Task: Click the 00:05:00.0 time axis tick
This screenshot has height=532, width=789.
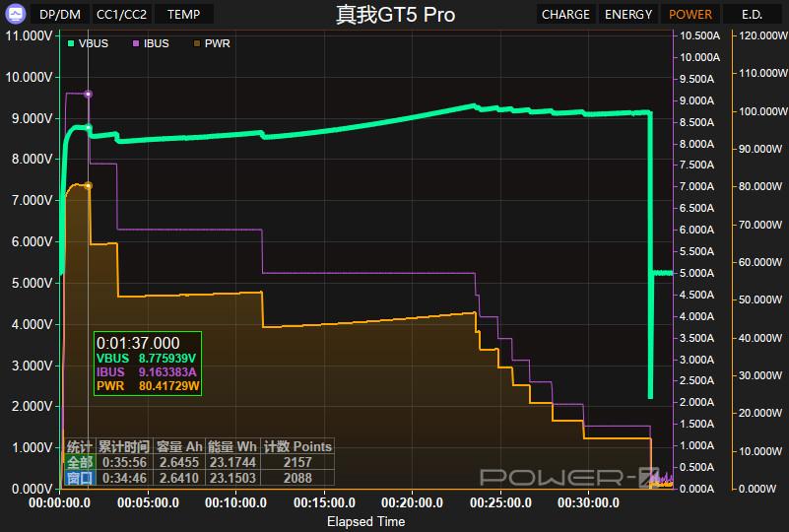Action: click(x=148, y=502)
